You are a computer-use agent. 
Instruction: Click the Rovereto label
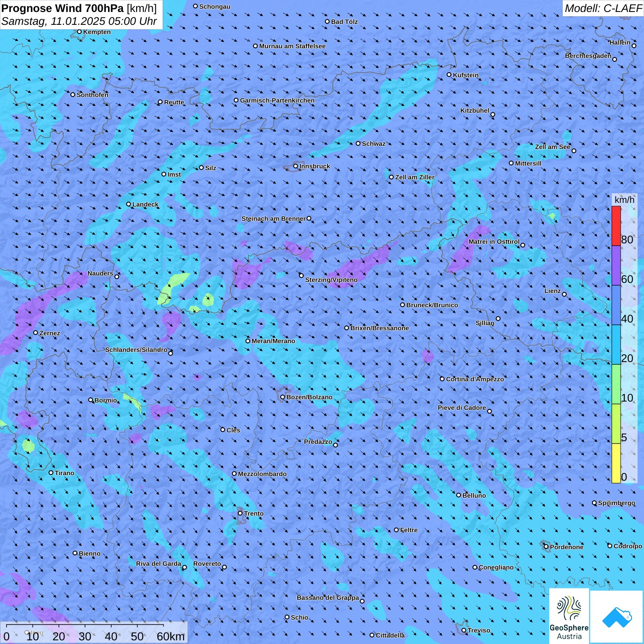tap(207, 563)
